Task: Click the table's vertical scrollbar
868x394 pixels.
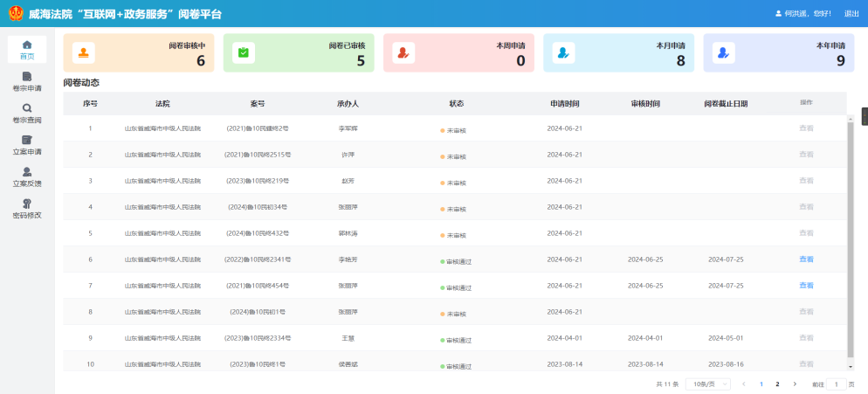Action: click(x=851, y=236)
